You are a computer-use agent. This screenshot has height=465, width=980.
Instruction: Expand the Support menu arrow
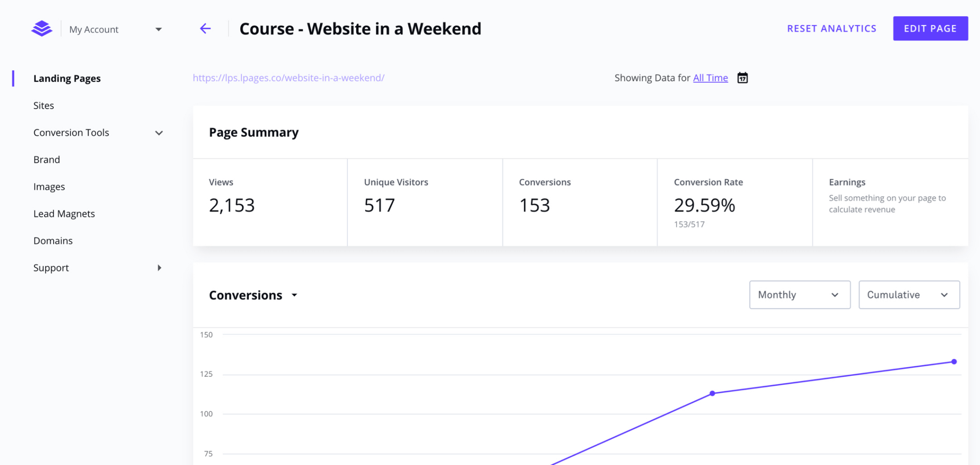click(159, 268)
